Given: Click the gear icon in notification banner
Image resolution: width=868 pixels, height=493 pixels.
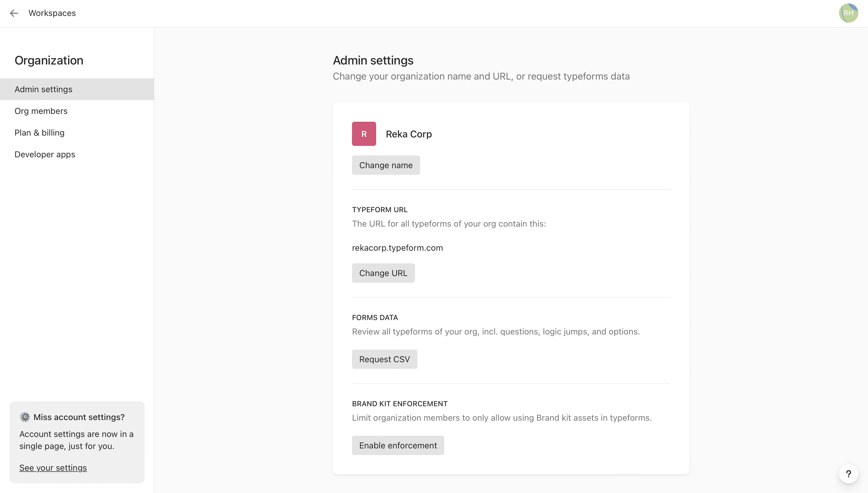Looking at the screenshot, I should tap(24, 417).
